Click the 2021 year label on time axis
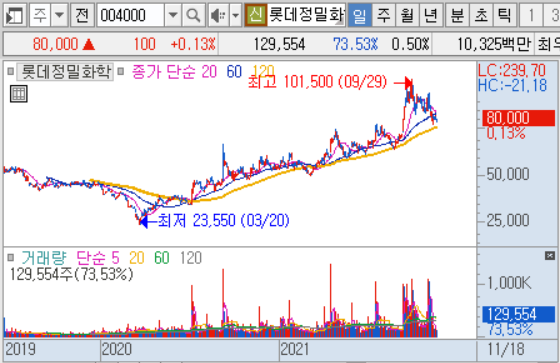This screenshot has height=363, width=560. 295,349
